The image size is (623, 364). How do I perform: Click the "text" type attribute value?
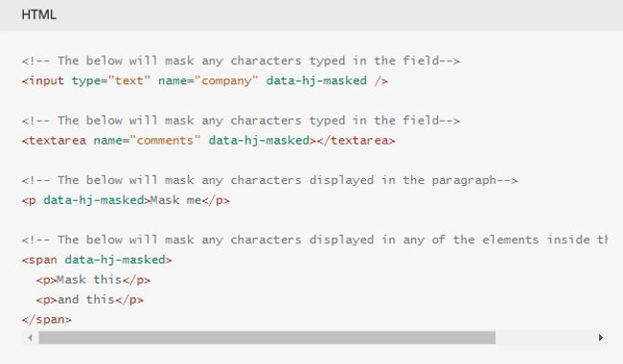click(x=129, y=81)
